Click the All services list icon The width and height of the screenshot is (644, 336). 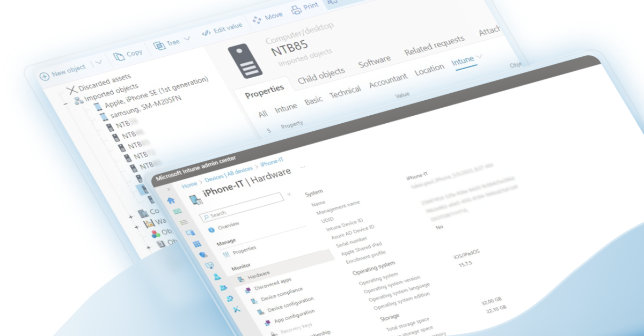click(184, 222)
